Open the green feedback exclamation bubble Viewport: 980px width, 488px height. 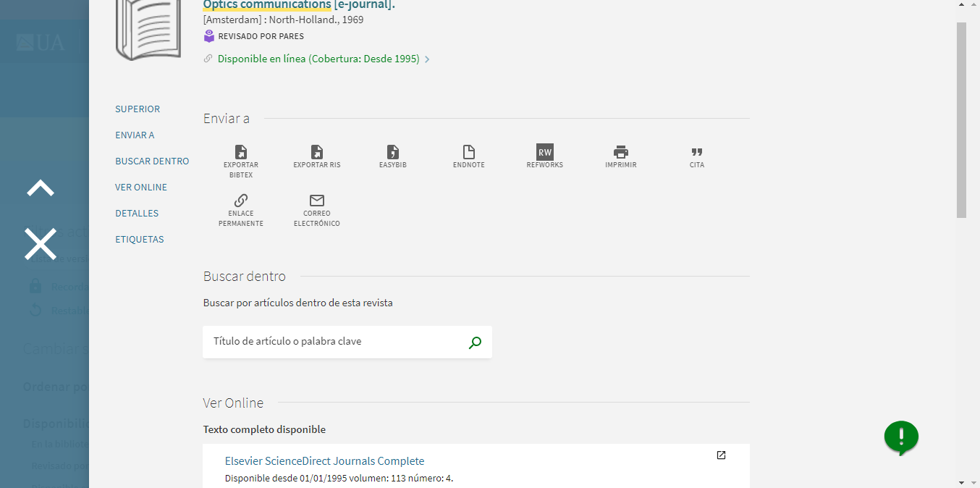(900, 437)
